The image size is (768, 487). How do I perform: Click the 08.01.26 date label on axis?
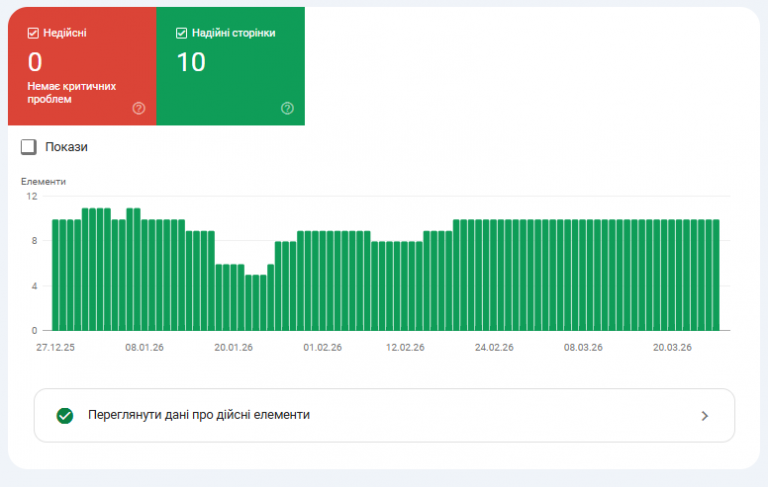[144, 347]
